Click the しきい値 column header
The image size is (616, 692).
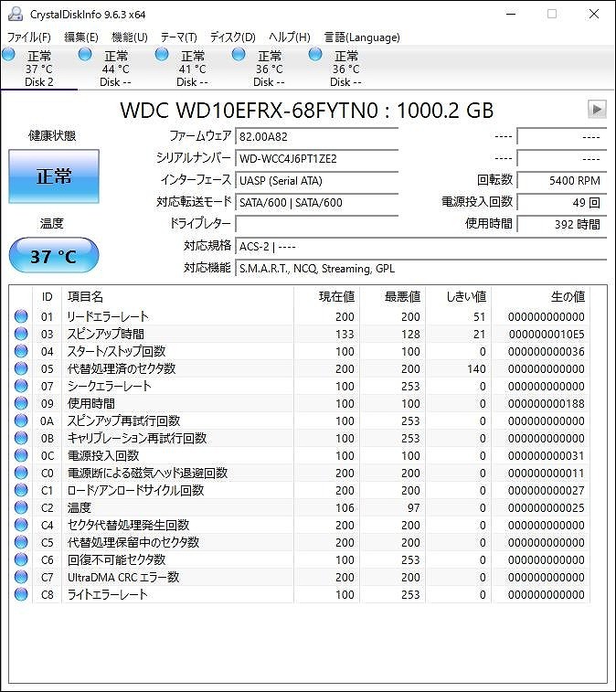459,296
